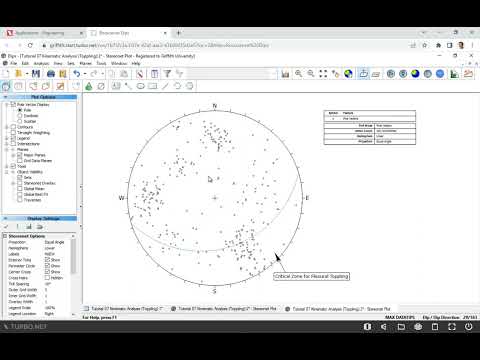This screenshot has height=360, width=480.
Task: Toggle the Terzaghi Weighting checkbox
Action: click(x=13, y=133)
